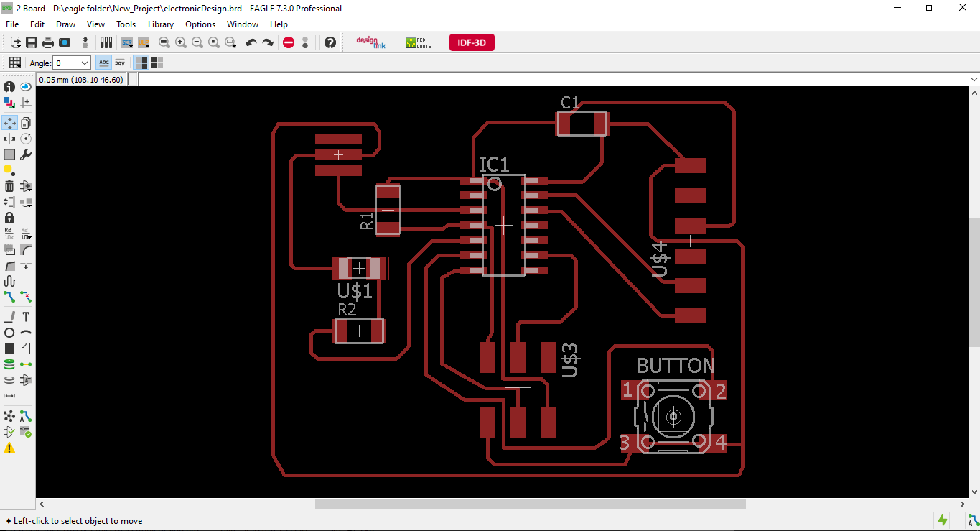This screenshot has width=980, height=531.
Task: Open the Value tool dropdown
Action: point(26,234)
